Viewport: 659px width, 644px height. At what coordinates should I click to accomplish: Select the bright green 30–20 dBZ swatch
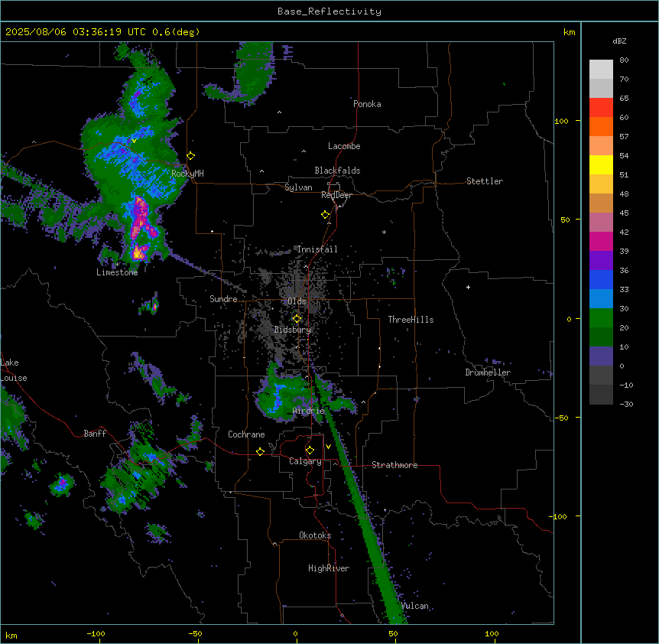pos(601,318)
